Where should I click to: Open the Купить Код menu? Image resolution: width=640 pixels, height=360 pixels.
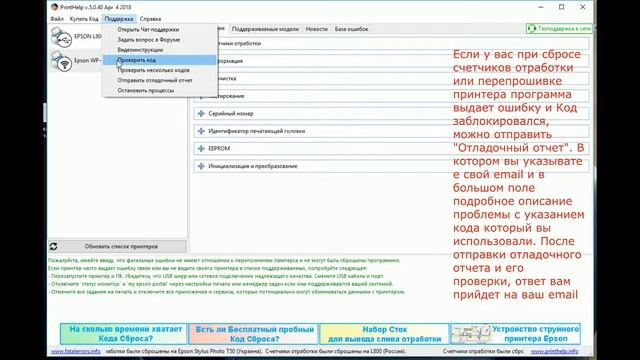tap(84, 19)
